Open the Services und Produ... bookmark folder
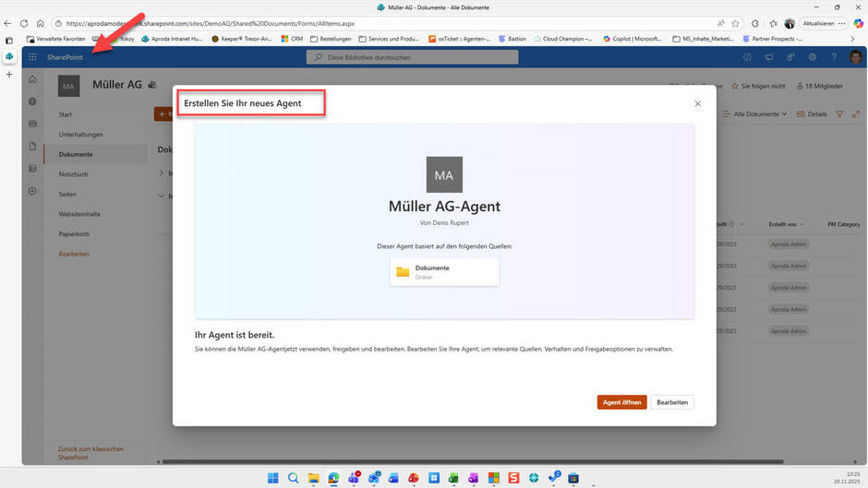Viewport: 868px width, 488px height. (x=389, y=39)
